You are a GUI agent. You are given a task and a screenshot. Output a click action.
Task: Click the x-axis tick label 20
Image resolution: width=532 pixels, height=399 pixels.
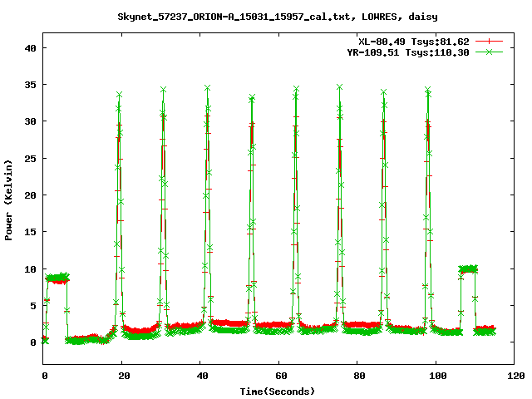[x=124, y=376]
